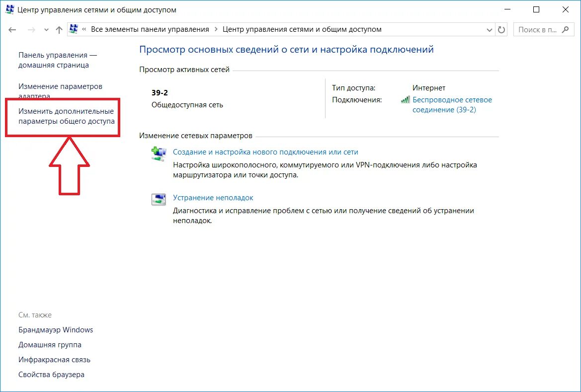The width and height of the screenshot is (581, 392).
Task: Click the 'Интернет' access type value
Action: click(429, 88)
